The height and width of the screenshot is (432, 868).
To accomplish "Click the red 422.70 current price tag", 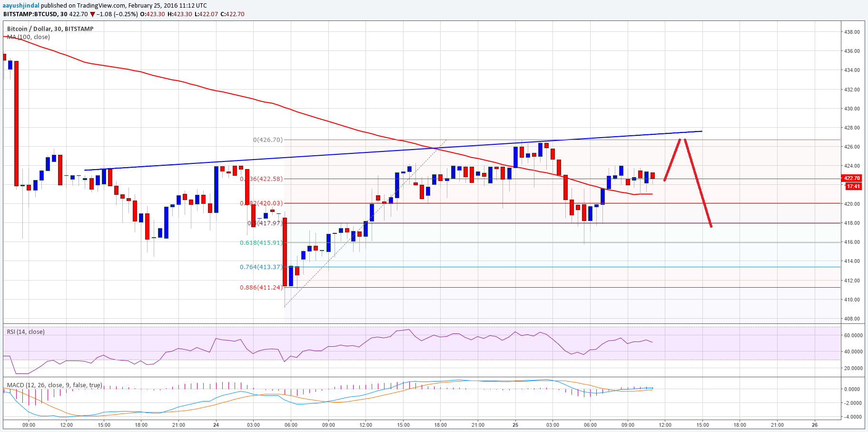I will click(851, 179).
